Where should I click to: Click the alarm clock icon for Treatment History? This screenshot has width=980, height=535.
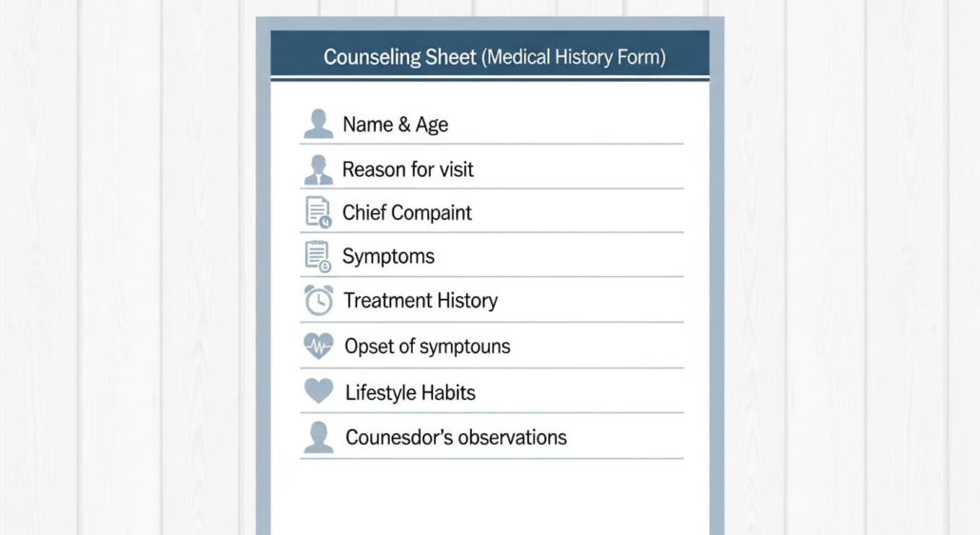click(x=319, y=300)
